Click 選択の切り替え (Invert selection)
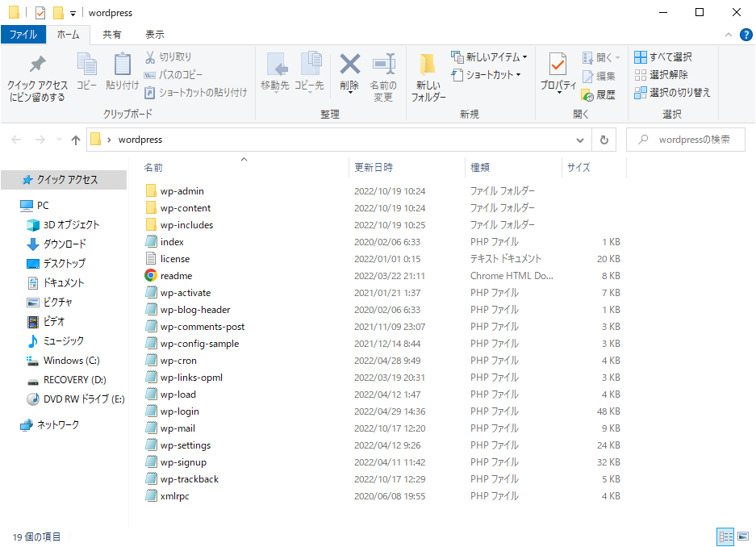This screenshot has width=756, height=547. [x=672, y=93]
